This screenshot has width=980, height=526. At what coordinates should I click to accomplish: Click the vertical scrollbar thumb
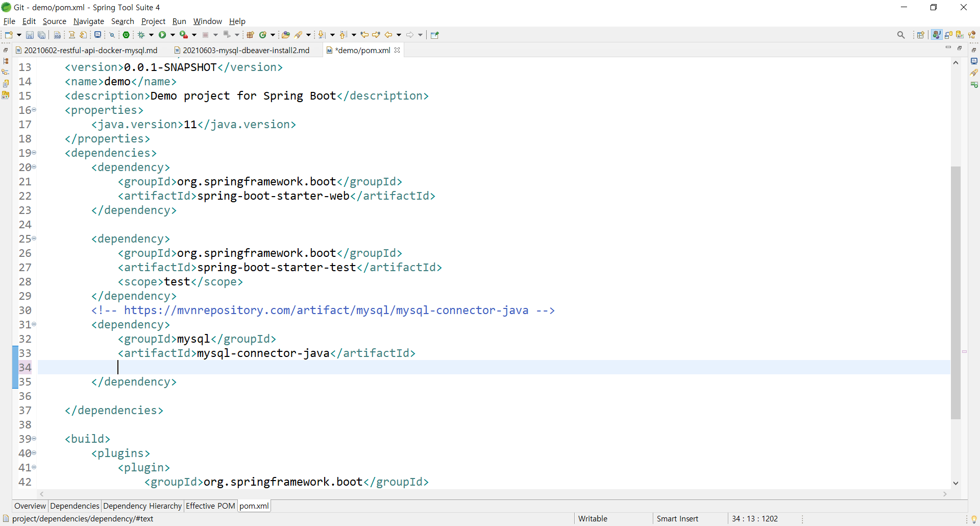[x=955, y=293]
